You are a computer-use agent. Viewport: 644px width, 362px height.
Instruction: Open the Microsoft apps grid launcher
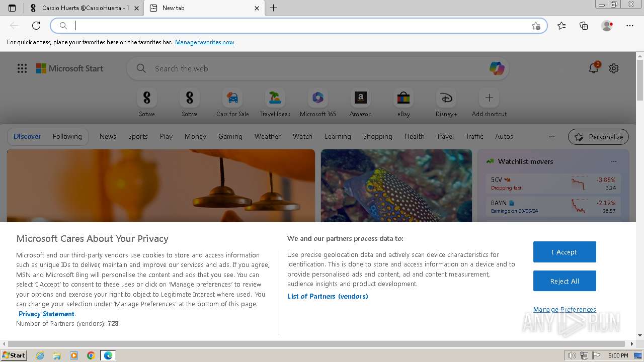pos(22,68)
